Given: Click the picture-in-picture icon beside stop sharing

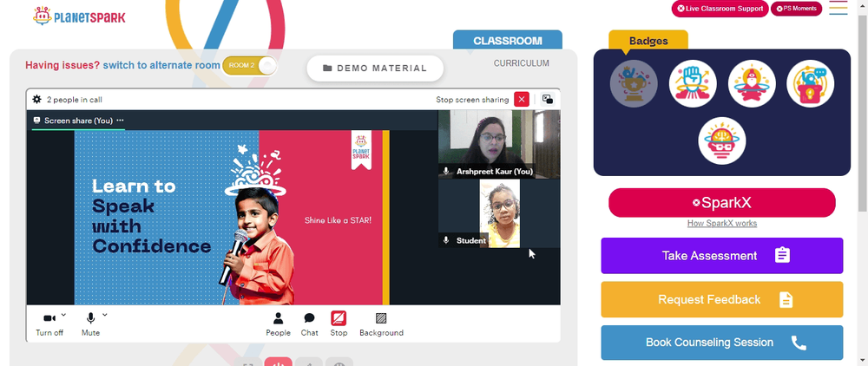Looking at the screenshot, I should (x=548, y=100).
